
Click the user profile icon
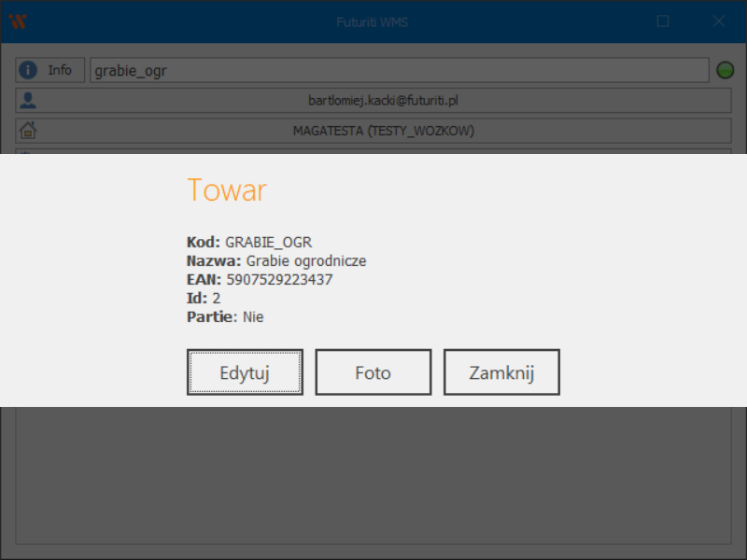tap(28, 100)
